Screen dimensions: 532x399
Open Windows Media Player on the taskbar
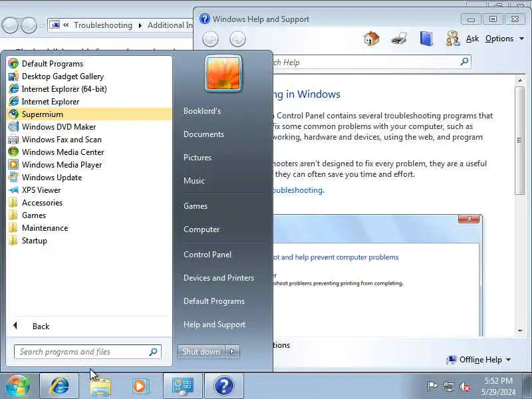[x=140, y=386]
